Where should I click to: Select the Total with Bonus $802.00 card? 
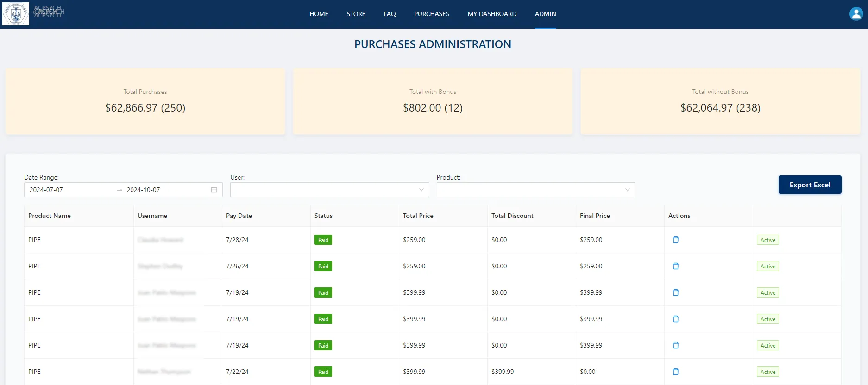click(x=433, y=101)
